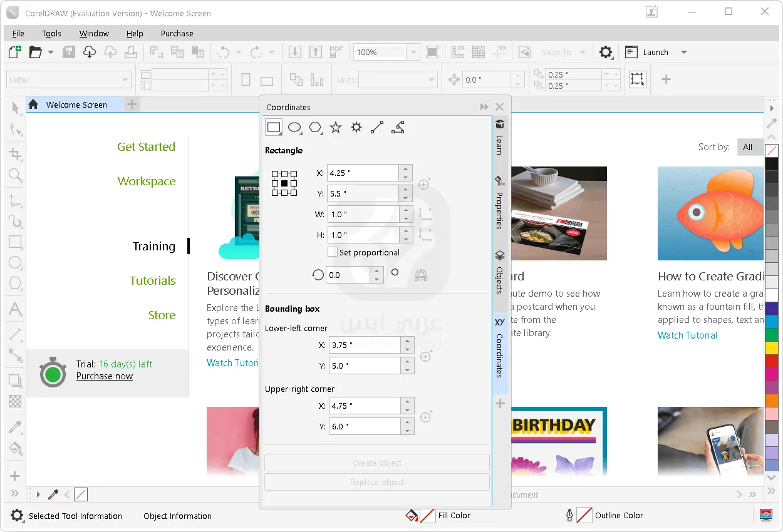Image resolution: width=783 pixels, height=532 pixels.
Task: Switch to the Tutorials section
Action: pyautogui.click(x=152, y=280)
